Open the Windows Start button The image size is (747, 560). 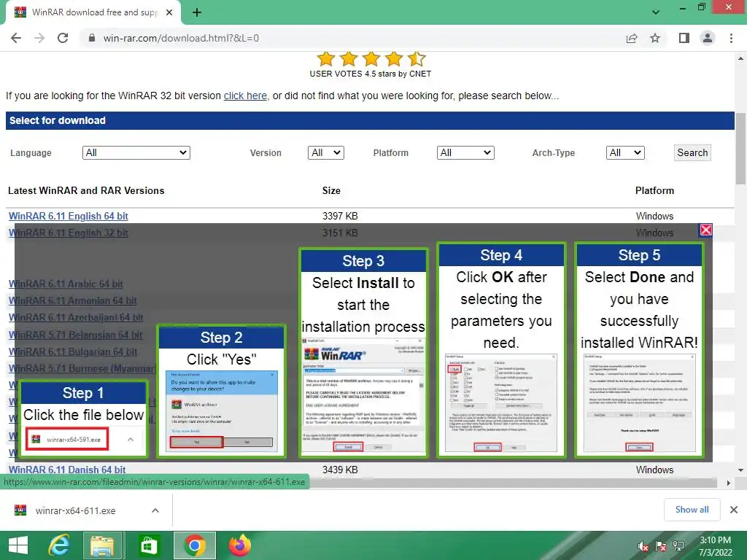coord(18,545)
